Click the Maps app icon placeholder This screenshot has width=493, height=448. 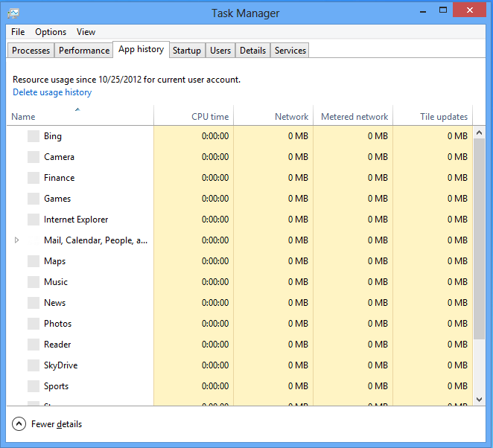point(34,261)
